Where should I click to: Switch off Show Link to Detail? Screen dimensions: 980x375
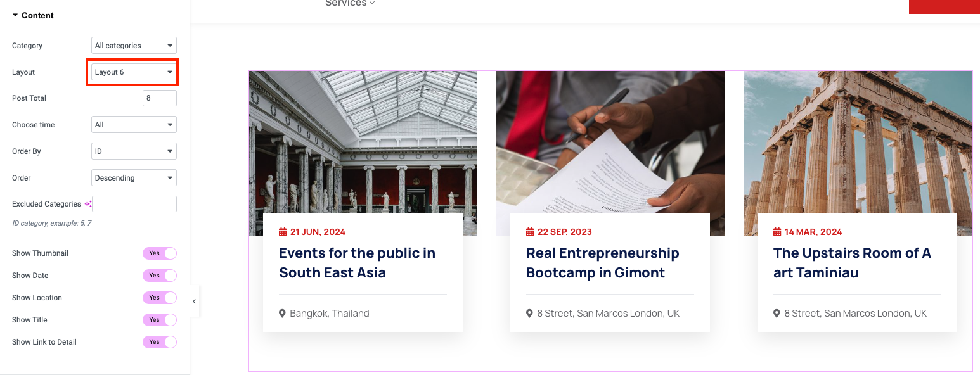pyautogui.click(x=159, y=342)
